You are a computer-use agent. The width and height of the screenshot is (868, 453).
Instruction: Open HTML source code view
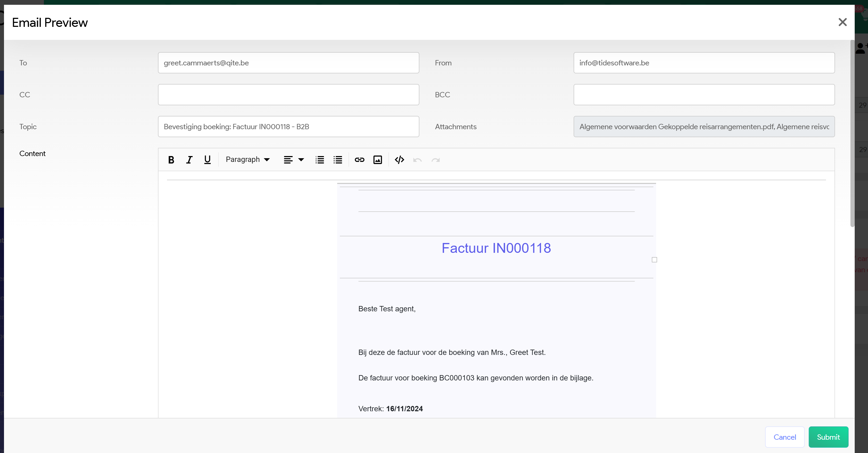[x=399, y=160]
